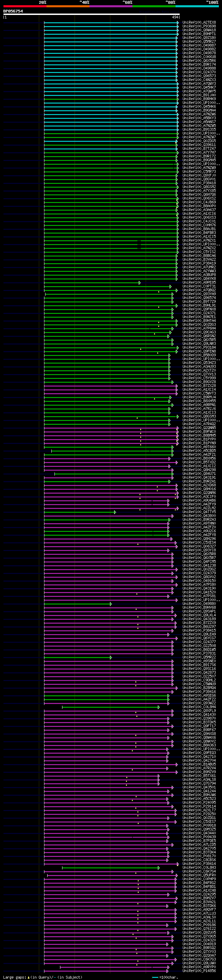Select hit label UniRef100_A7R4Q2
Image resolution: width=222 pixels, height=980 pixels.
pos(199,424)
